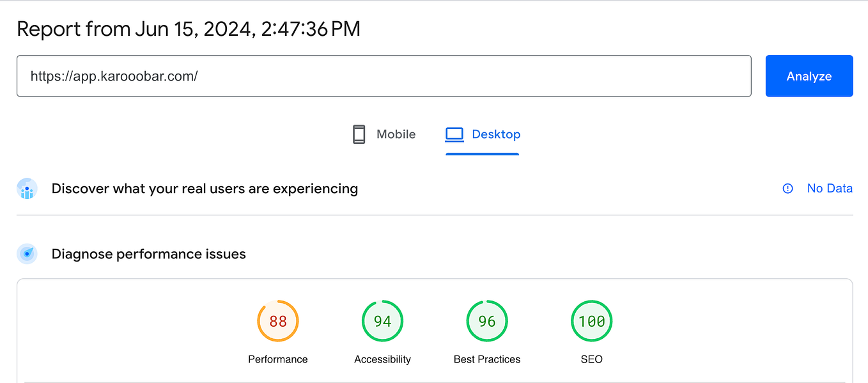Jump to the Performance label

tap(278, 359)
